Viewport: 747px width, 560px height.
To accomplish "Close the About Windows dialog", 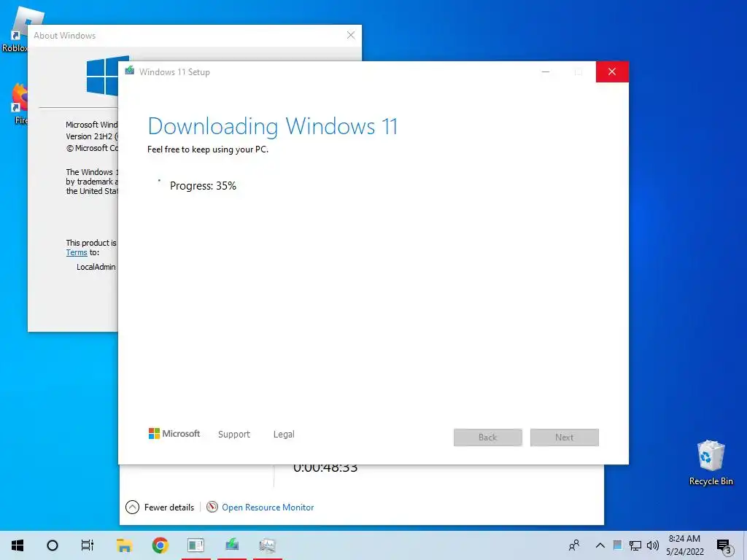I will [x=351, y=35].
